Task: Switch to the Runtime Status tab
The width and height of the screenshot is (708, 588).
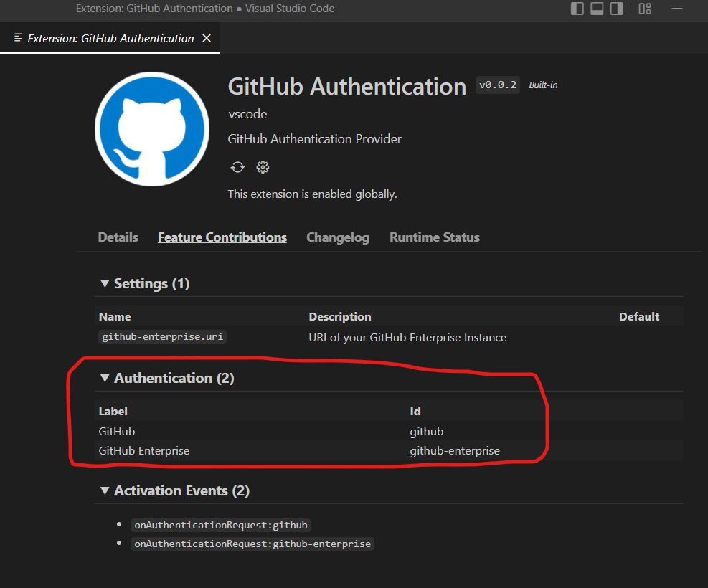Action: click(434, 237)
